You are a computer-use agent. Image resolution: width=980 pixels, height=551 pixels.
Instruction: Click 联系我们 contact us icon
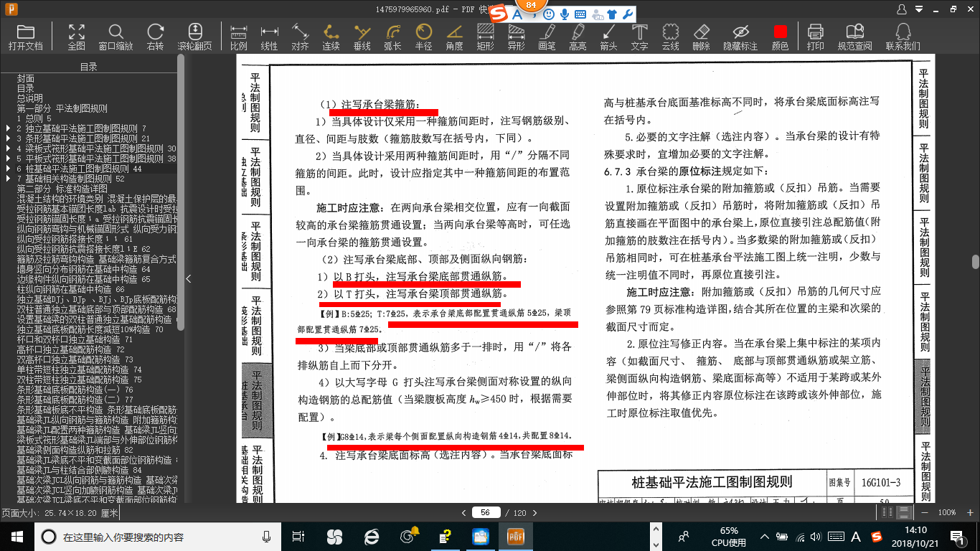[903, 37]
